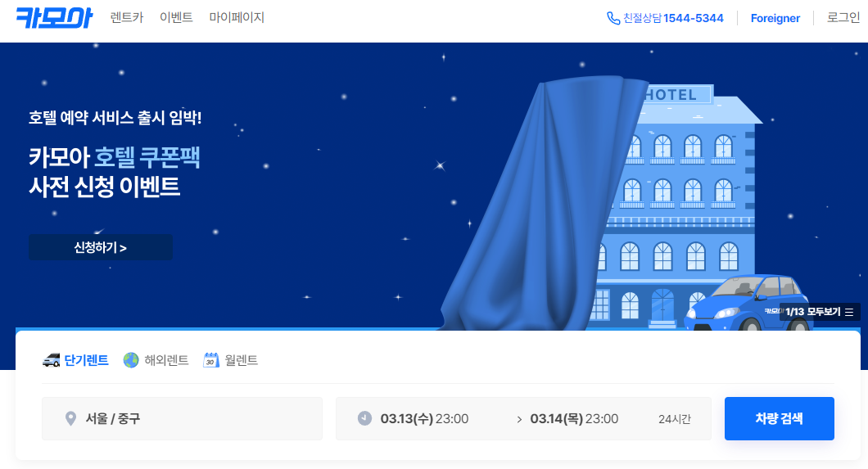The image size is (868, 469).
Task: Click the globe icon for 해외렌트
Action: [x=131, y=360]
